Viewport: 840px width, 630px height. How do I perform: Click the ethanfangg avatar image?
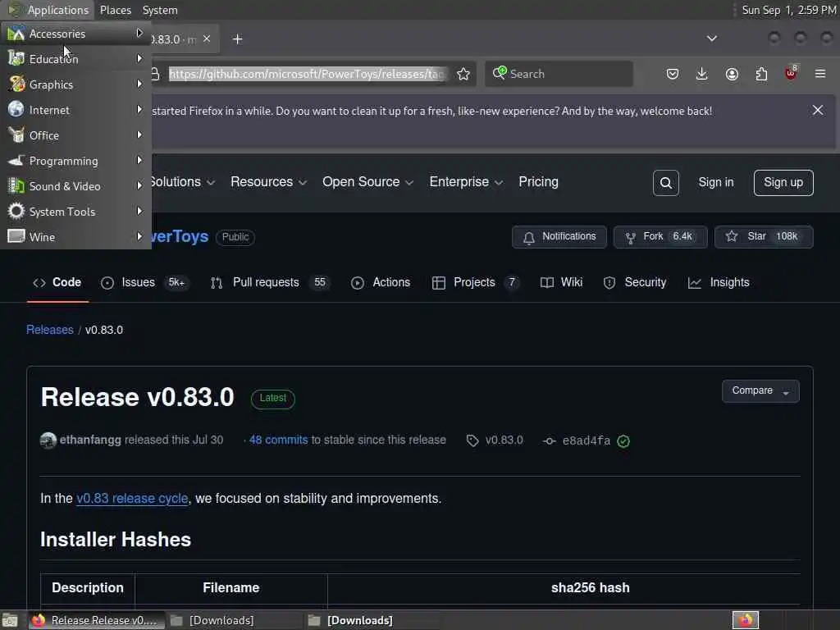(x=48, y=441)
